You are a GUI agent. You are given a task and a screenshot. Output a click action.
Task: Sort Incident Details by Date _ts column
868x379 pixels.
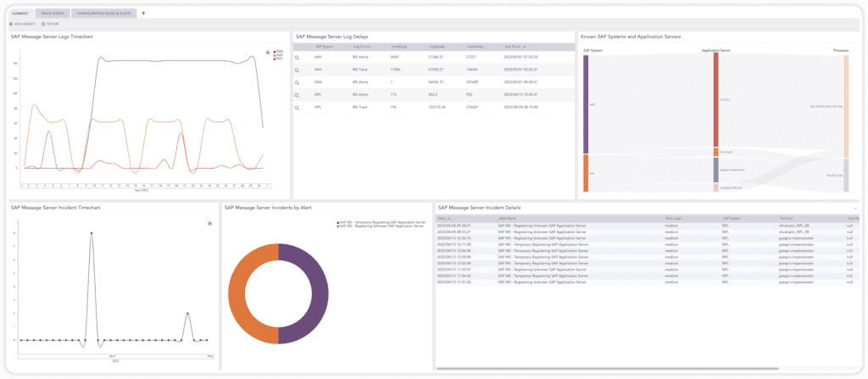[444, 219]
